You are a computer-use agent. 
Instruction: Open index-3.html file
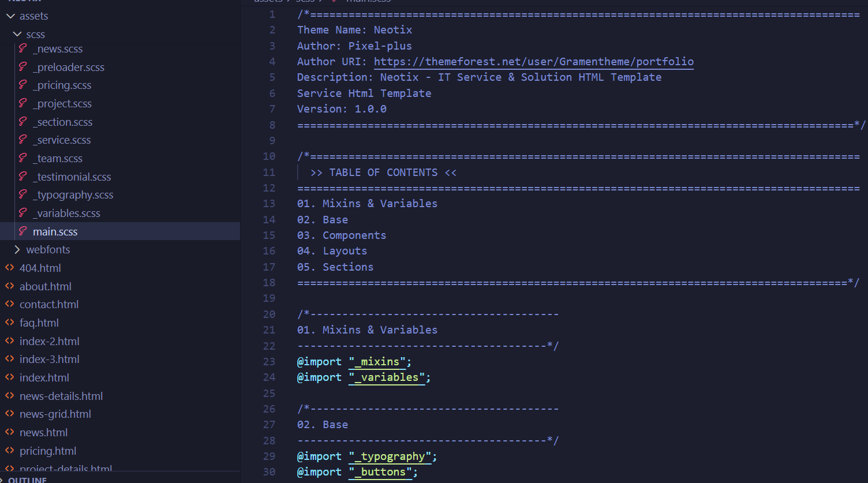[x=50, y=360]
